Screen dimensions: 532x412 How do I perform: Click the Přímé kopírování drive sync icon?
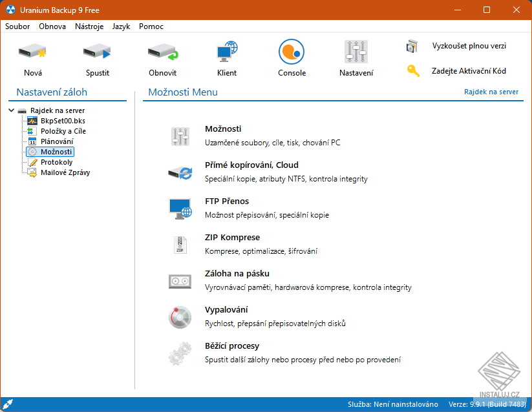(x=180, y=173)
